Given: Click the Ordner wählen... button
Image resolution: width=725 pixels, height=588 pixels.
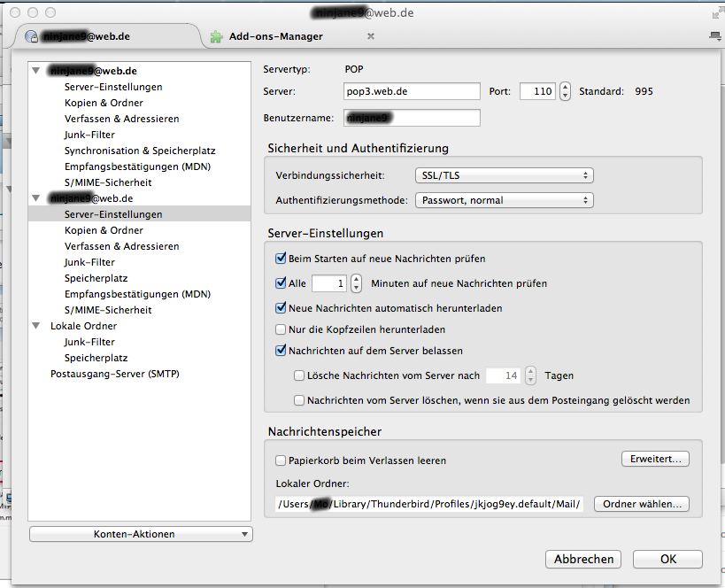Looking at the screenshot, I should (x=641, y=504).
